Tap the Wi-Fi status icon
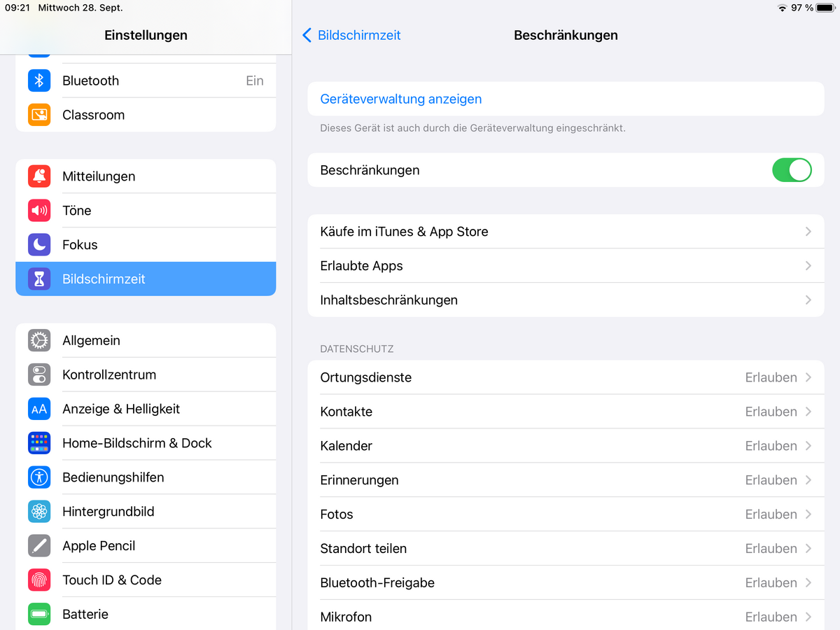Image resolution: width=840 pixels, height=630 pixels. point(782,8)
